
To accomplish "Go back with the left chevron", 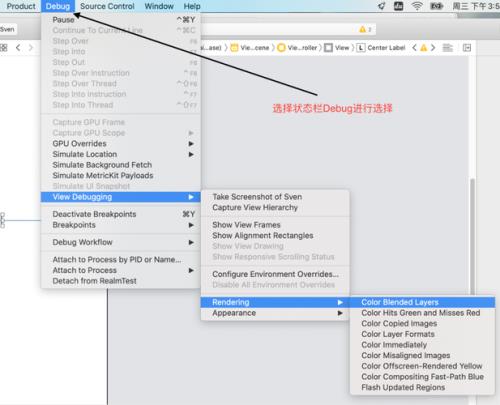I will [18, 48].
